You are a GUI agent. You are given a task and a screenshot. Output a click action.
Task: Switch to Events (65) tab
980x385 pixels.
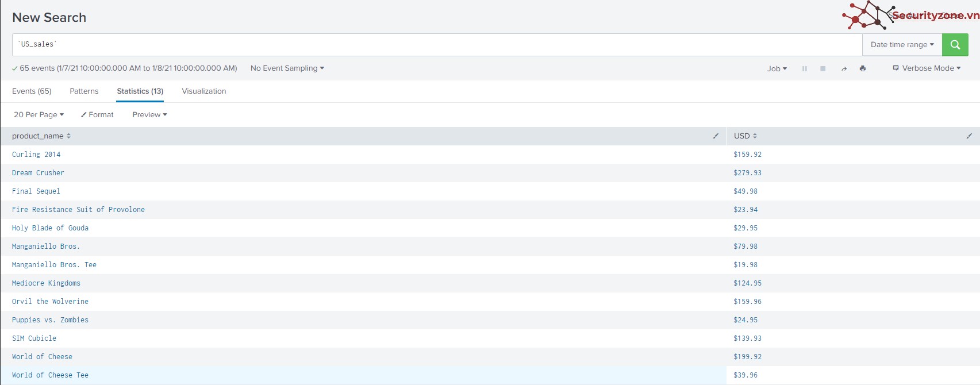[32, 91]
